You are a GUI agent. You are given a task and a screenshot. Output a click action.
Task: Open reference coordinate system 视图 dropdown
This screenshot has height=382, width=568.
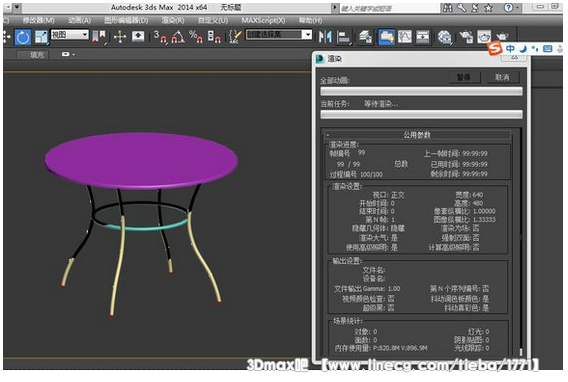(x=70, y=35)
